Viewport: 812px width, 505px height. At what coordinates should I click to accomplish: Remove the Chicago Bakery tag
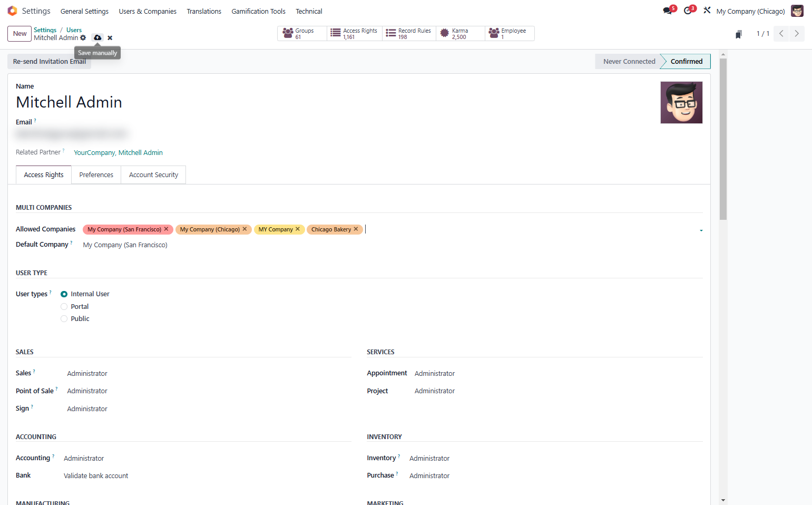[356, 229]
